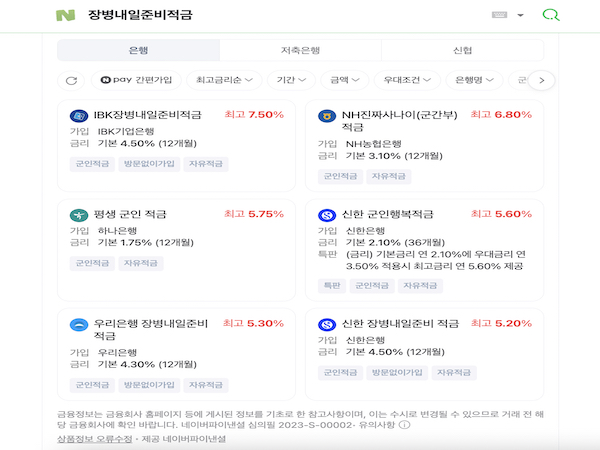The image size is (600, 450).
Task: Switch to the 신협 tab
Action: [463, 50]
